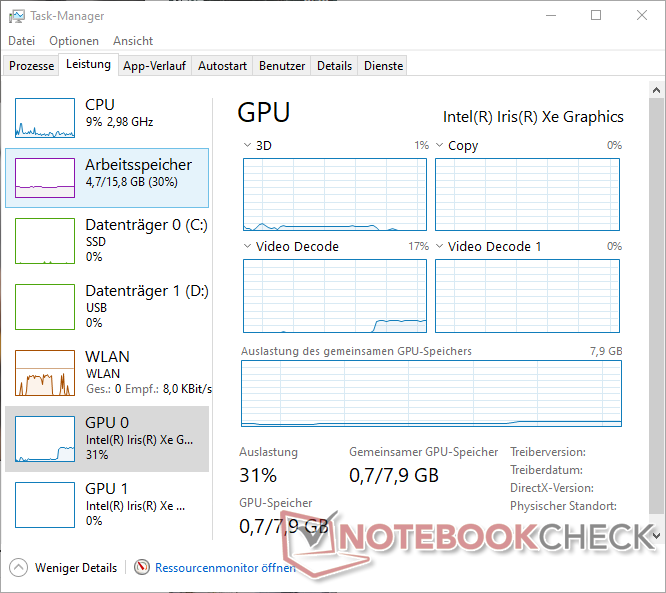Click the Treiberdatum label
Screen dimensions: 666x593
coord(546,470)
